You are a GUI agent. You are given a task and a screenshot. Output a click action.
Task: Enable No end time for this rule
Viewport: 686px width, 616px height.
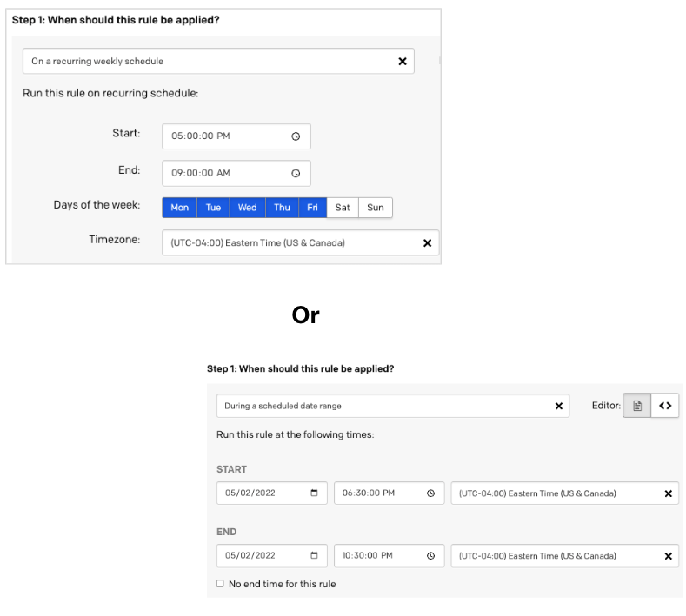point(220,584)
